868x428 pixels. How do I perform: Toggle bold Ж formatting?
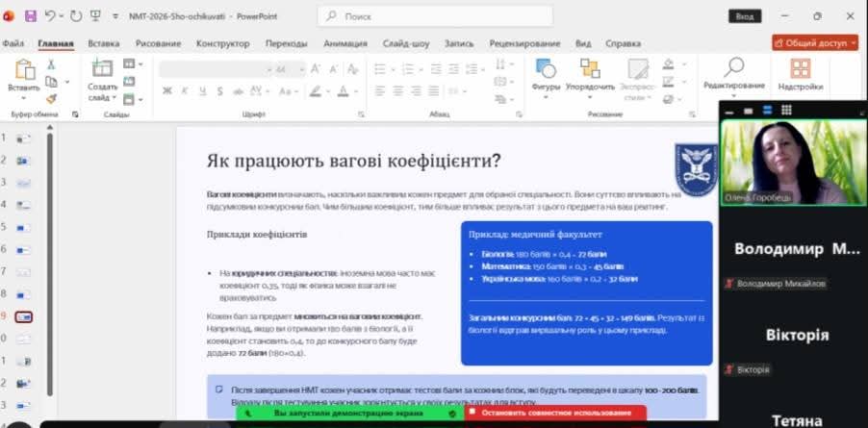166,90
